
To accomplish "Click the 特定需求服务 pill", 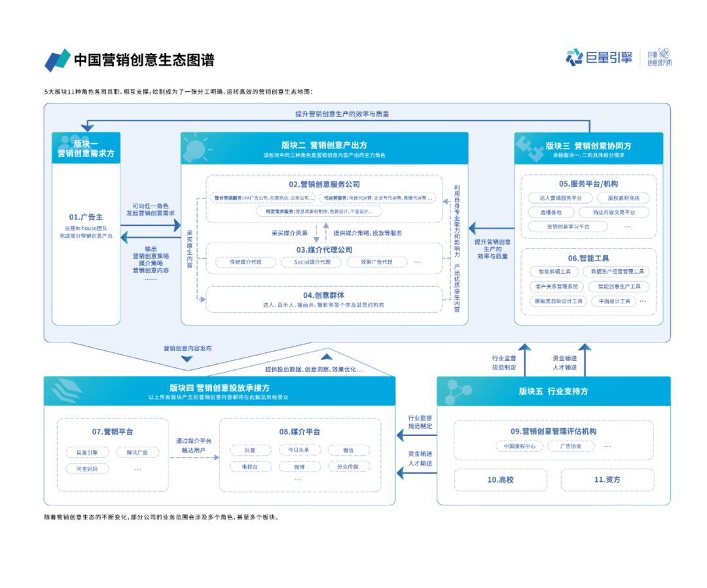I will (319, 211).
